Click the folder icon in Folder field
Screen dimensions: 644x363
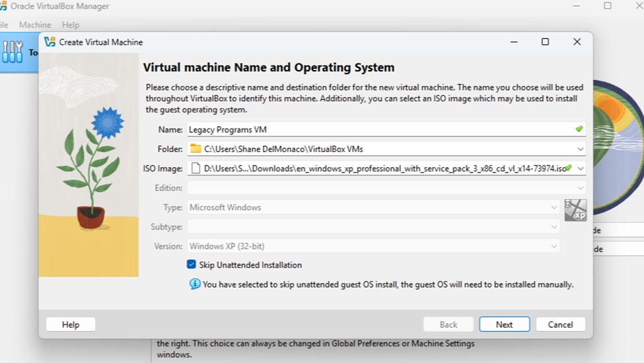196,149
